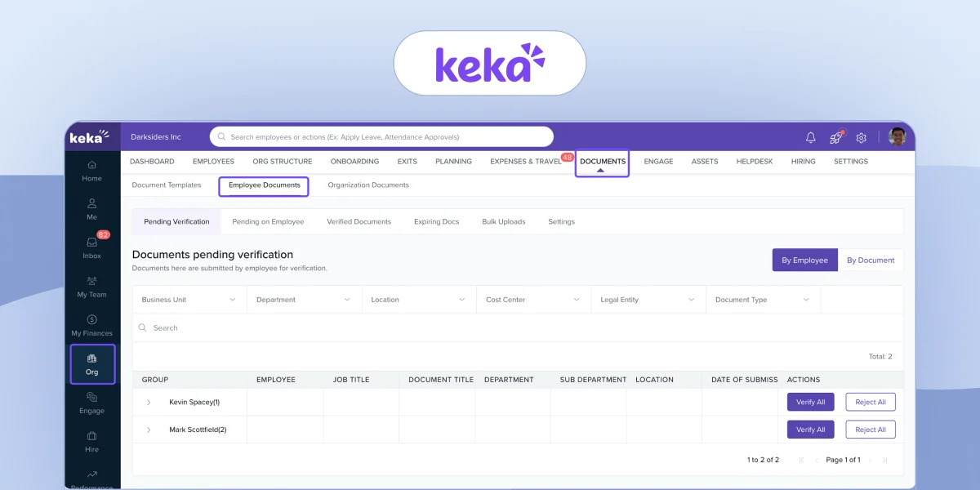Open the Cost Center filter dropdown
This screenshot has width=980, height=490.
pos(532,300)
